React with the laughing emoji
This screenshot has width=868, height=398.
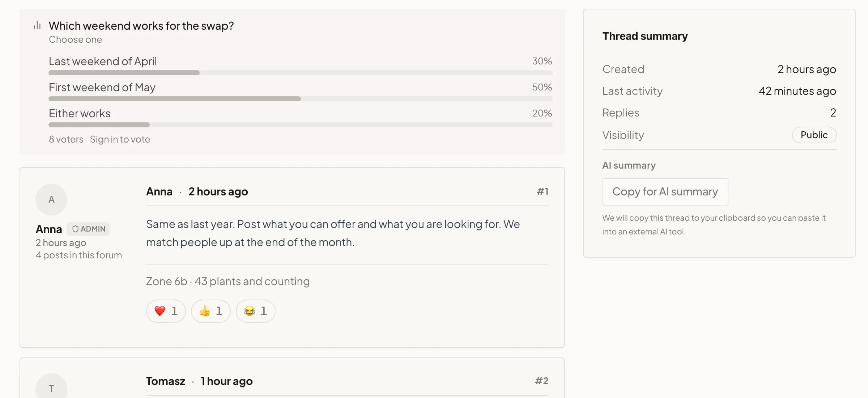click(256, 311)
